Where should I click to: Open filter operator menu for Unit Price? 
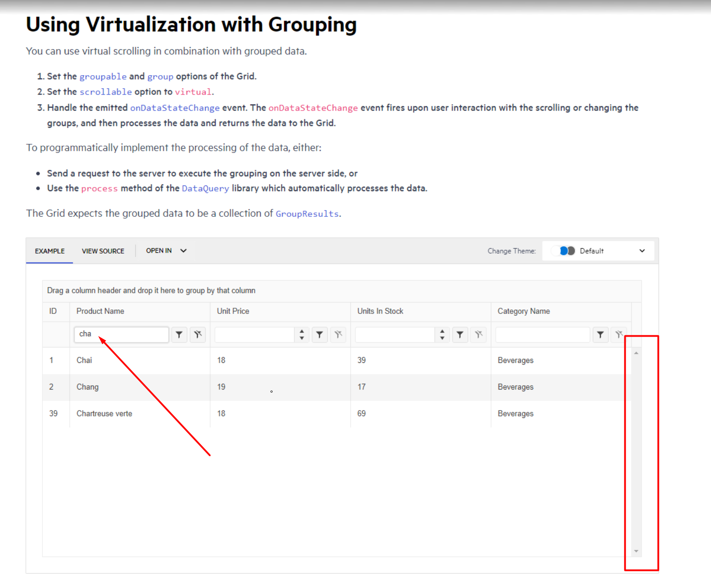(319, 335)
